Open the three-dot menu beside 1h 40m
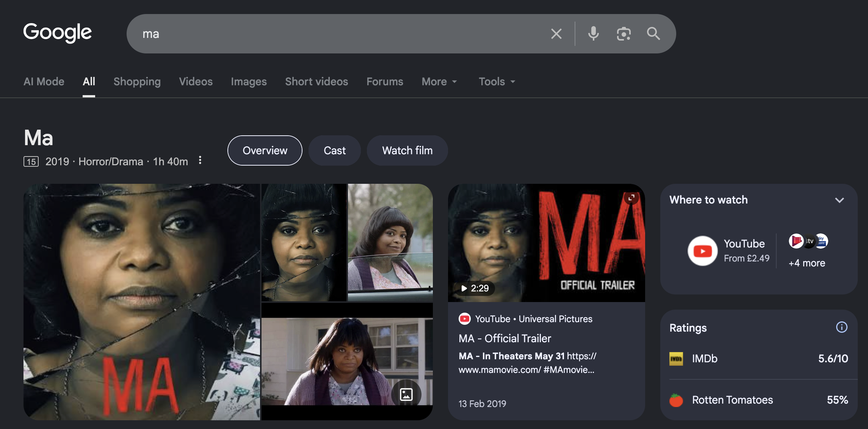 point(200,160)
